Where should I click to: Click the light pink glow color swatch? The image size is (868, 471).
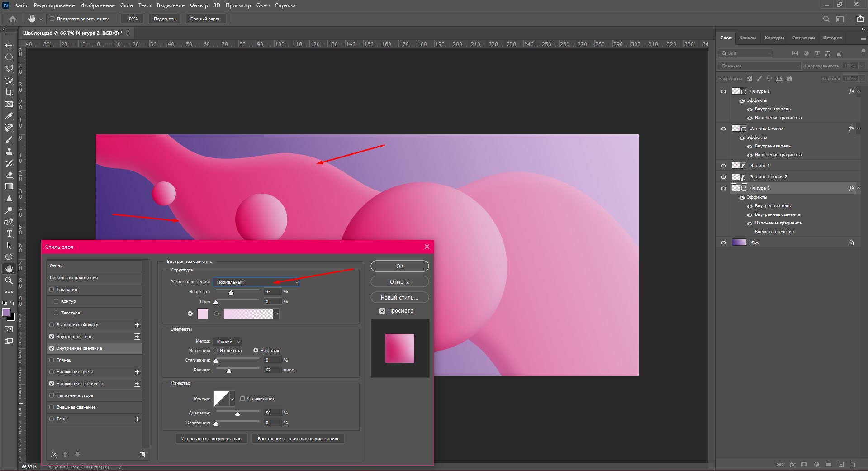click(x=203, y=314)
